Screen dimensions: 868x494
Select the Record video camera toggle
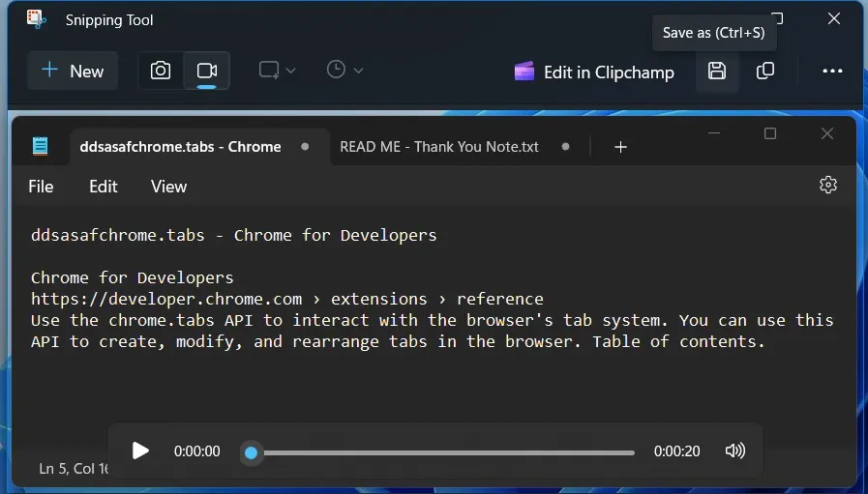pos(206,71)
